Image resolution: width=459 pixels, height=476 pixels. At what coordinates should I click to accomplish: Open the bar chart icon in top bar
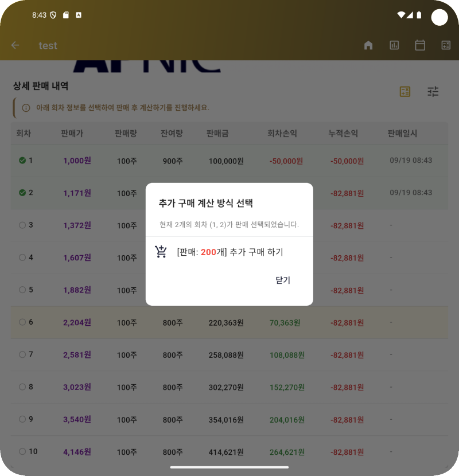click(x=394, y=45)
